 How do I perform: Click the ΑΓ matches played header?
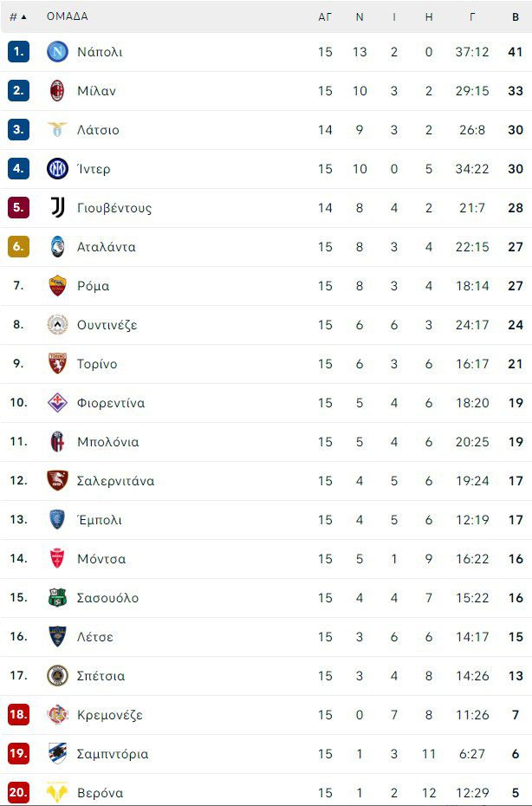coord(325,16)
